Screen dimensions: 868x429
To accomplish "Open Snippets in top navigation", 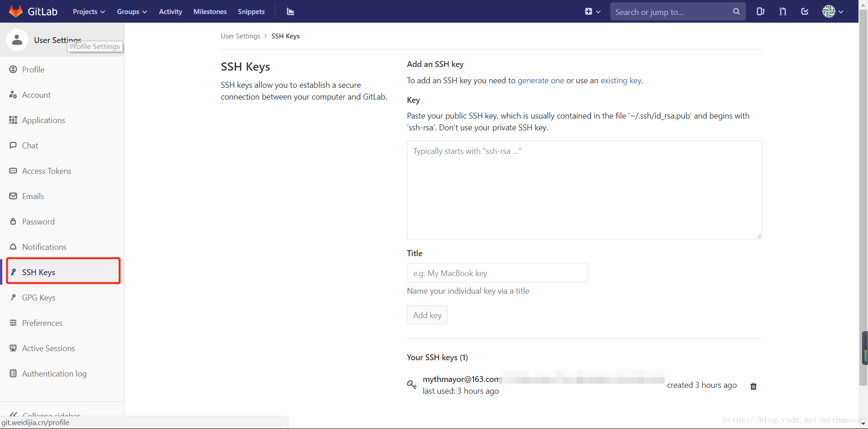I will coord(251,11).
